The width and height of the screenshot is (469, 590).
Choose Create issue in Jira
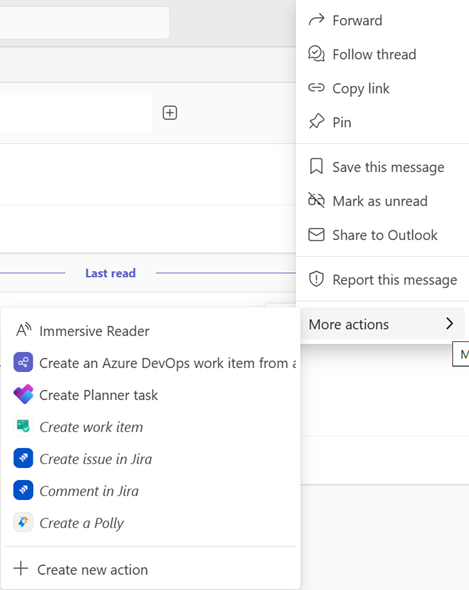tap(151, 459)
